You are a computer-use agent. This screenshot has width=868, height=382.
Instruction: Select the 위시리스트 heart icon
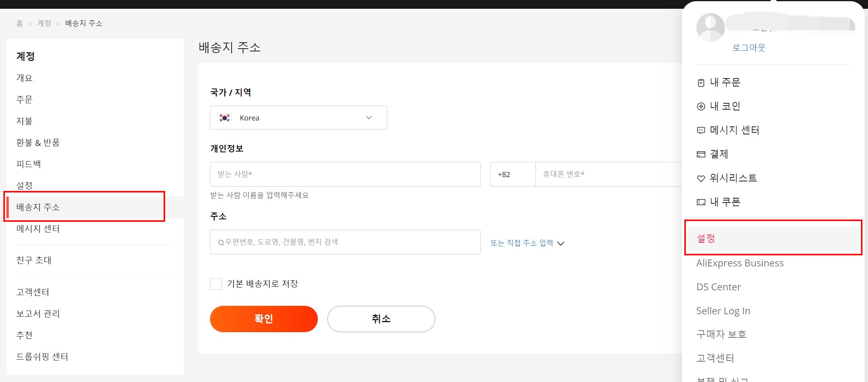[x=701, y=178]
